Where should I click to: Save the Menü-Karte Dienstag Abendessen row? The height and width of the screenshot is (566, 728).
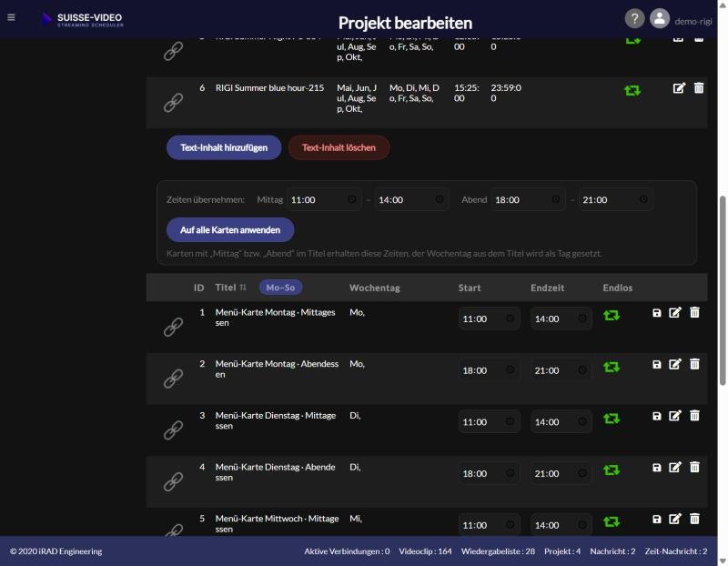(x=656, y=468)
